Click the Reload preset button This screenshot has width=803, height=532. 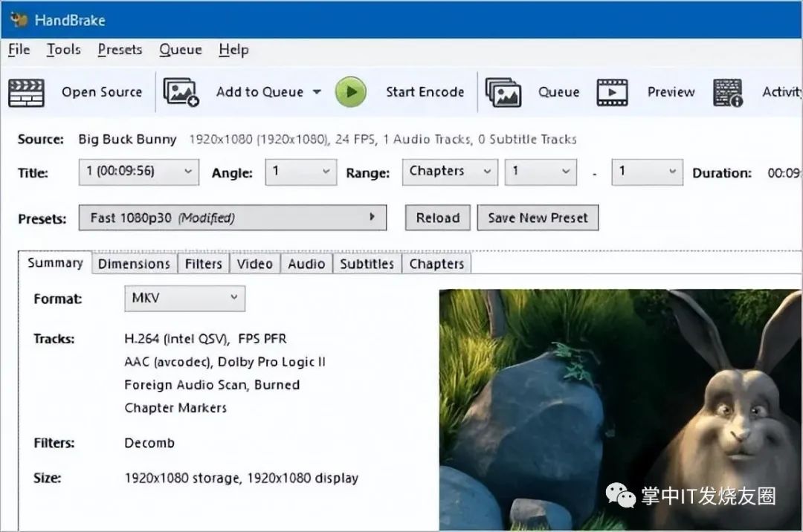438,218
